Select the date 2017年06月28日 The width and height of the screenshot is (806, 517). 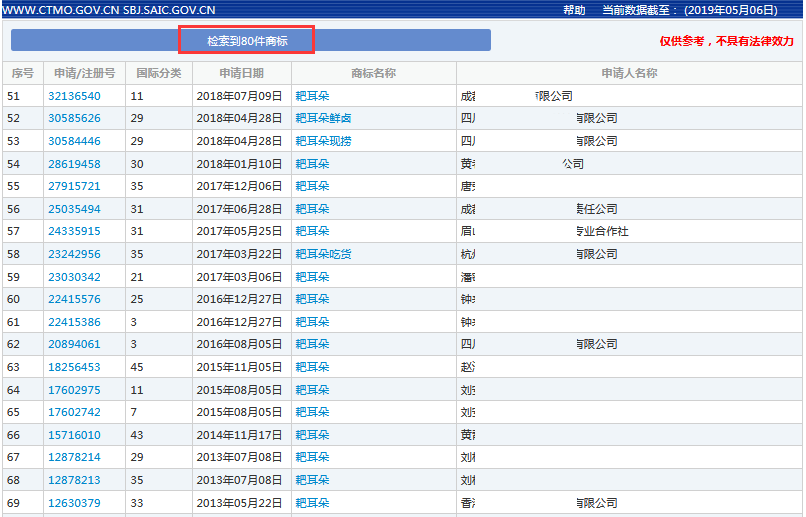(x=240, y=209)
